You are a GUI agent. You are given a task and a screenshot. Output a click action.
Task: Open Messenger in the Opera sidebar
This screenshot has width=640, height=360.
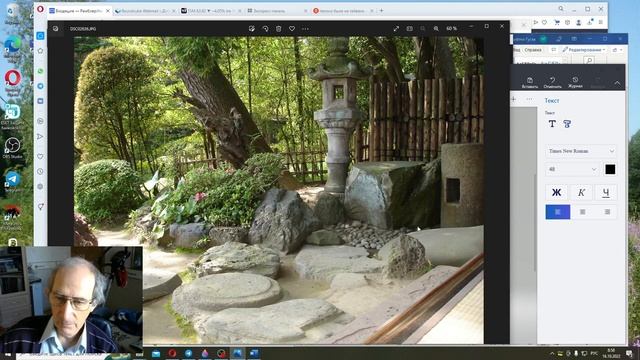coord(40,86)
